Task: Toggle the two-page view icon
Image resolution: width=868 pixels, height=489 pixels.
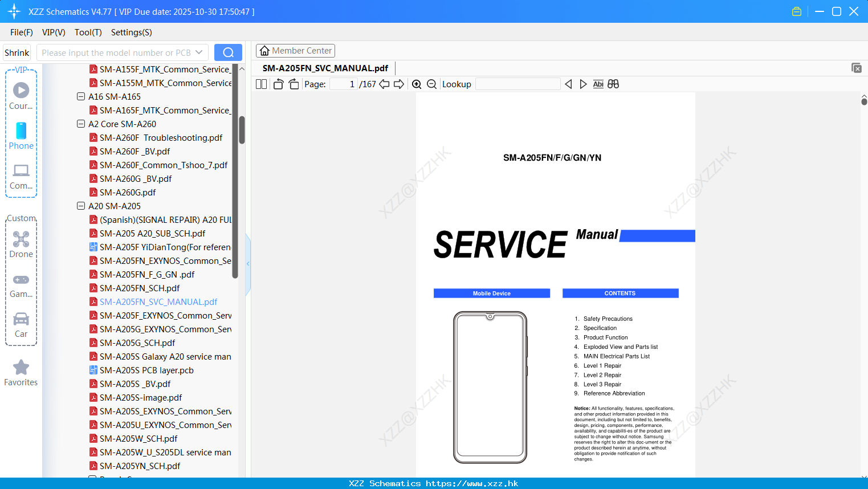Action: [x=261, y=84]
